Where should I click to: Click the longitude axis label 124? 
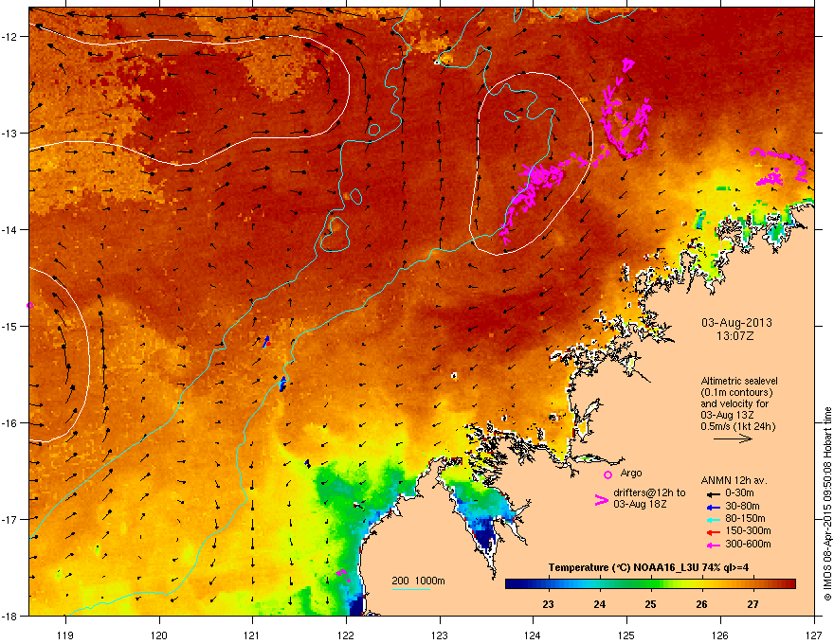533,635
